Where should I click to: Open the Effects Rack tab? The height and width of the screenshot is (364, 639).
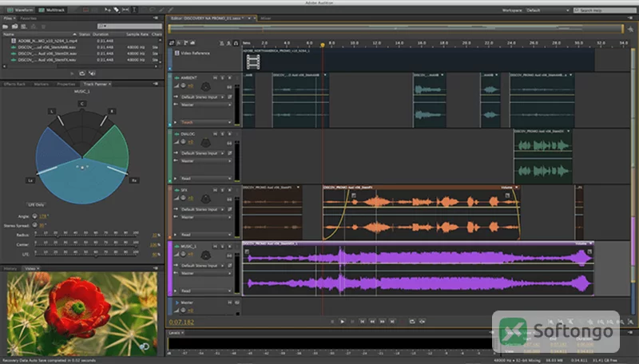(x=14, y=85)
